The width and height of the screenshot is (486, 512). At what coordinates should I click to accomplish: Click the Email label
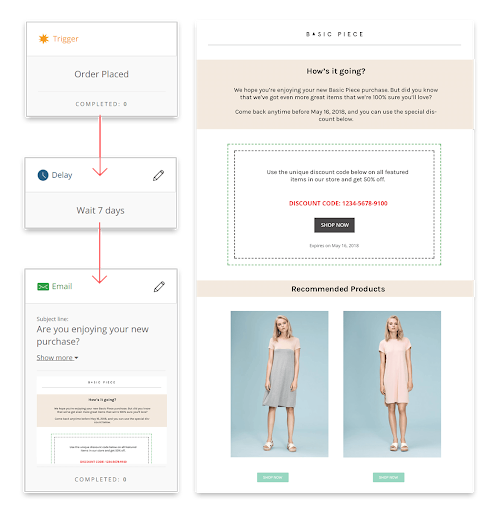pos(62,286)
